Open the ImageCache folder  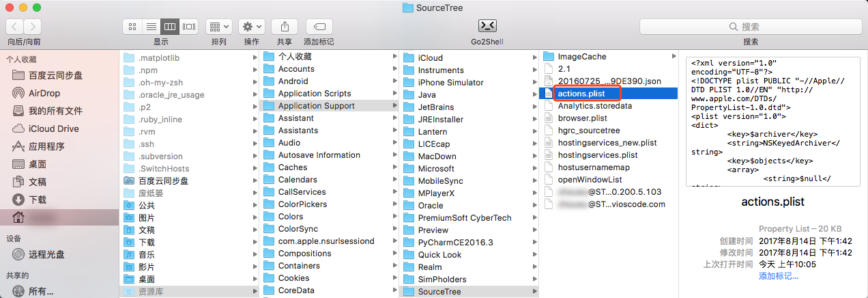pyautogui.click(x=581, y=57)
